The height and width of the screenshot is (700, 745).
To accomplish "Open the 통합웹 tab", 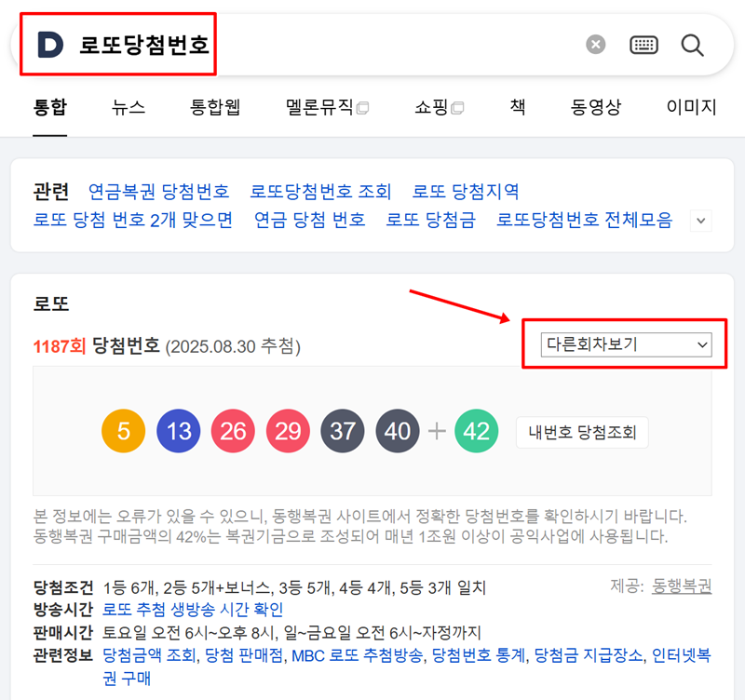I will pyautogui.click(x=215, y=107).
